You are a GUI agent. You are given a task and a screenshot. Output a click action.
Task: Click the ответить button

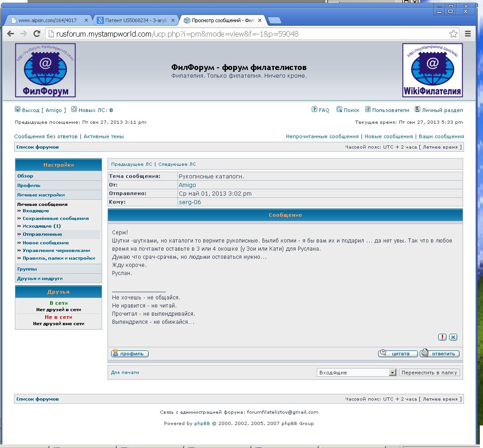point(440,354)
